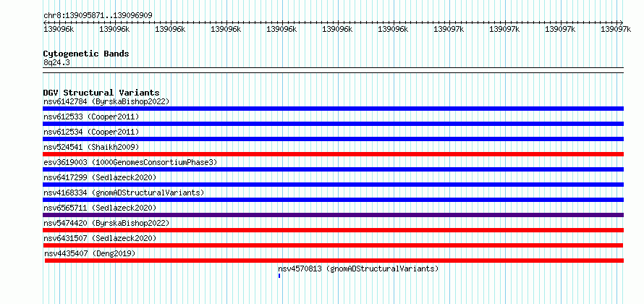
Task: Click the red bar below nsv5474420
Action: click(x=333, y=230)
